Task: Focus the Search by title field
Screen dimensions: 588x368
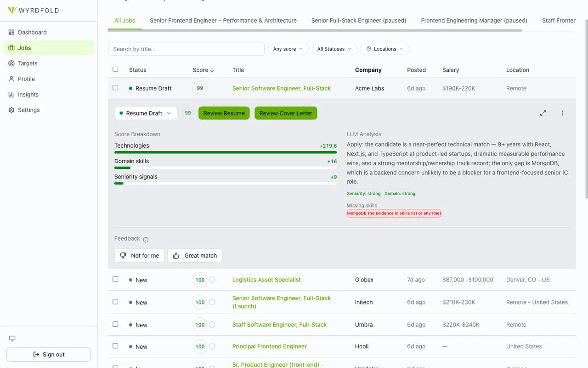Action: (x=186, y=49)
